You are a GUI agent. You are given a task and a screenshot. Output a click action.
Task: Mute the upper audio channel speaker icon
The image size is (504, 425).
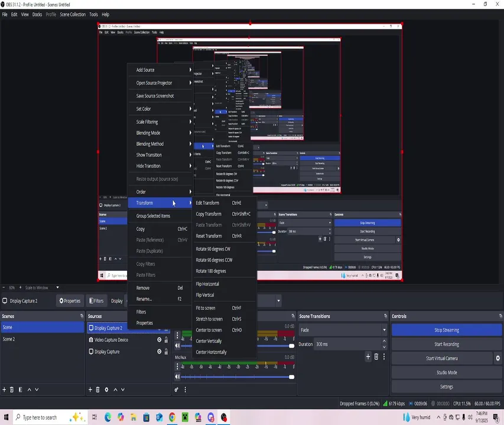point(177,345)
